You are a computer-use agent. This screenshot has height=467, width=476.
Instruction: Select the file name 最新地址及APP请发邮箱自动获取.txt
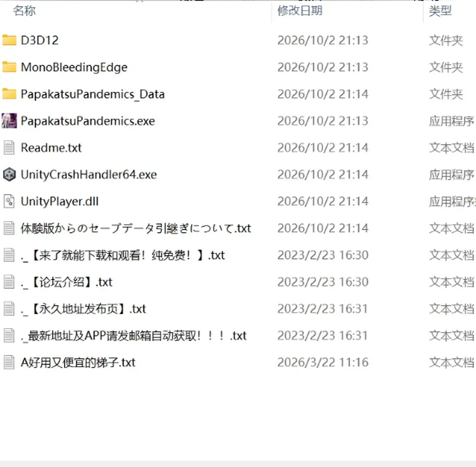coord(133,336)
